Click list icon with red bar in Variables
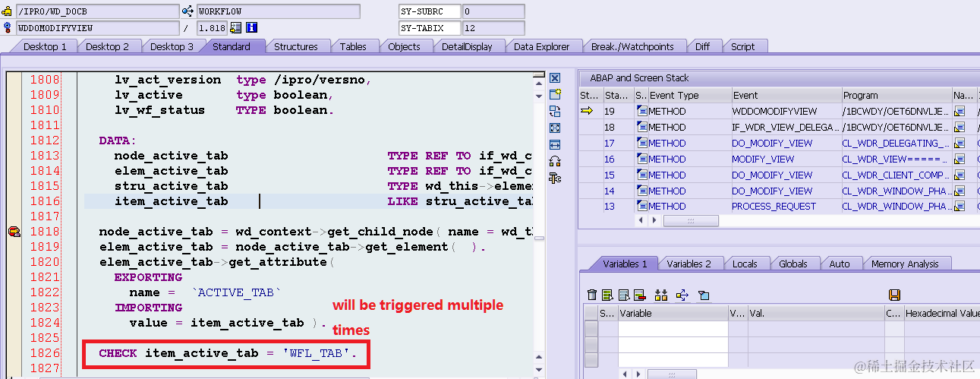Image resolution: width=980 pixels, height=379 pixels. [639, 295]
